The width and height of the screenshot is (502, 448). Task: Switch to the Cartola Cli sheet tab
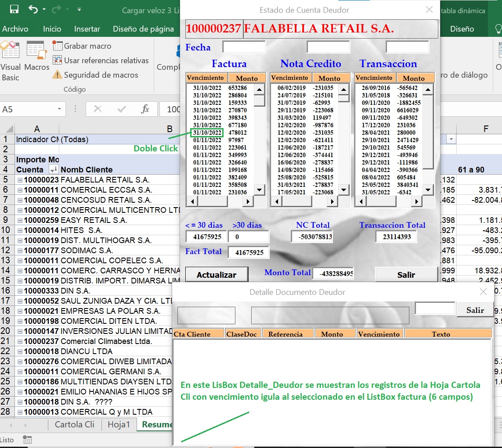point(74,424)
